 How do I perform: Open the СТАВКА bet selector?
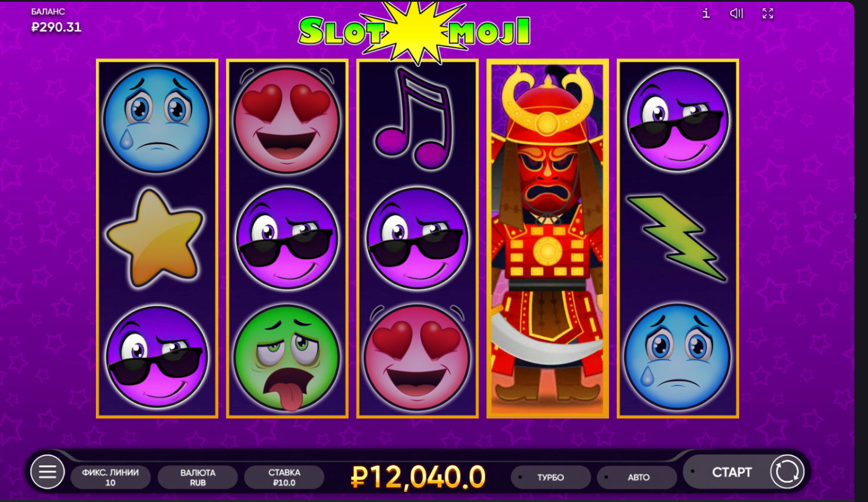pyautogui.click(x=284, y=477)
